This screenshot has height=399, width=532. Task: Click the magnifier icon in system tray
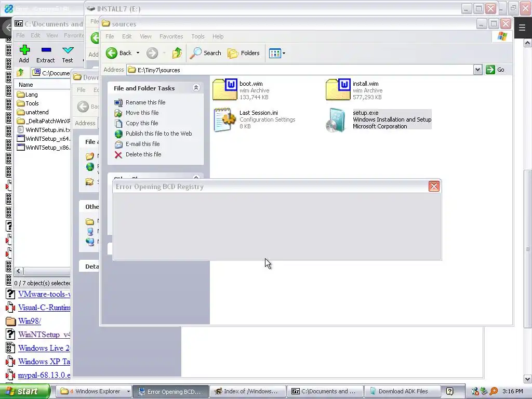click(494, 392)
